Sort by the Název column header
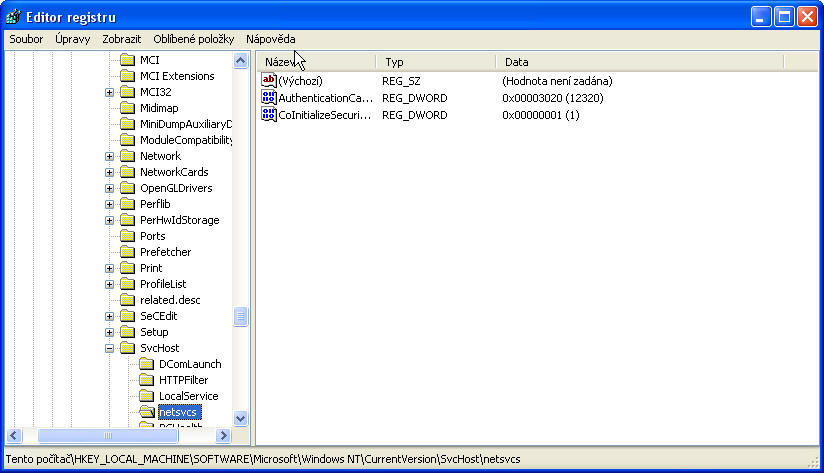 pos(317,62)
